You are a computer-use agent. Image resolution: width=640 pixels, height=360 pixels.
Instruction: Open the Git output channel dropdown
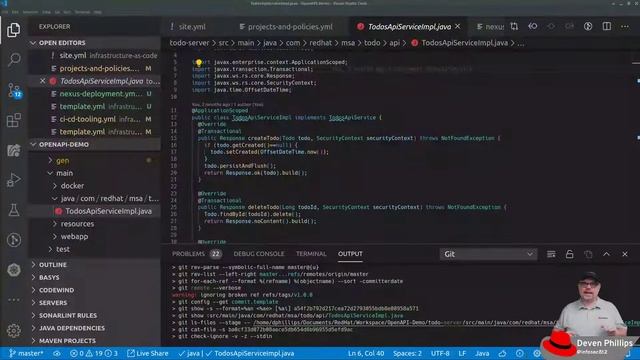click(x=488, y=254)
